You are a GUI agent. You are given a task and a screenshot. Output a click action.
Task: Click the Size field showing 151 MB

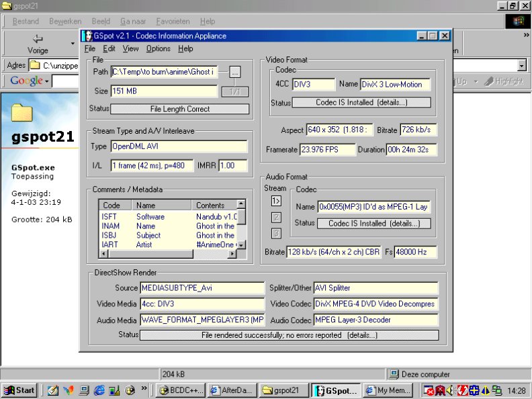[164, 91]
